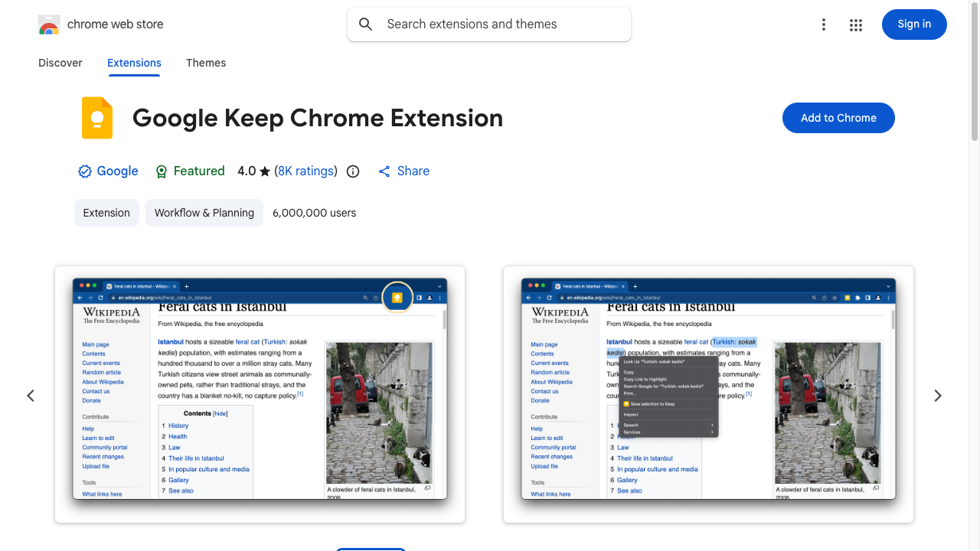Show the next screenshot with right arrow
This screenshot has height=551, width=980.
pos(938,396)
